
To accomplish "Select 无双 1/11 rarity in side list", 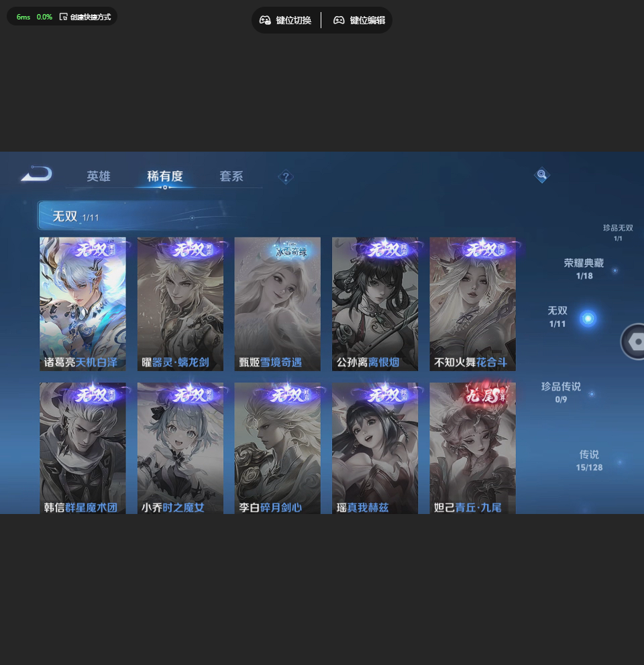I will point(557,317).
